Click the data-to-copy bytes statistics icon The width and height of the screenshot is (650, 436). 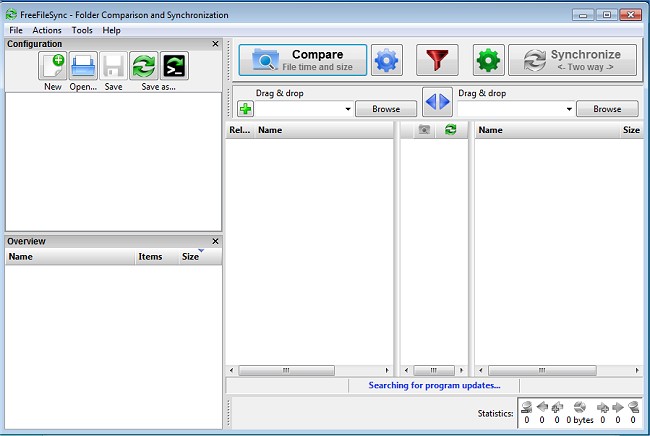tap(580, 407)
